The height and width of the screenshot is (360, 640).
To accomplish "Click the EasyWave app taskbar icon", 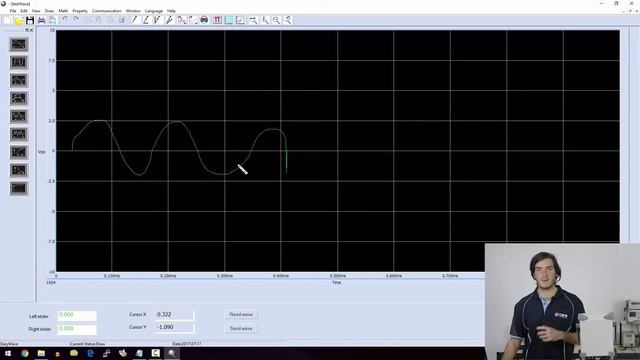I will [172, 353].
